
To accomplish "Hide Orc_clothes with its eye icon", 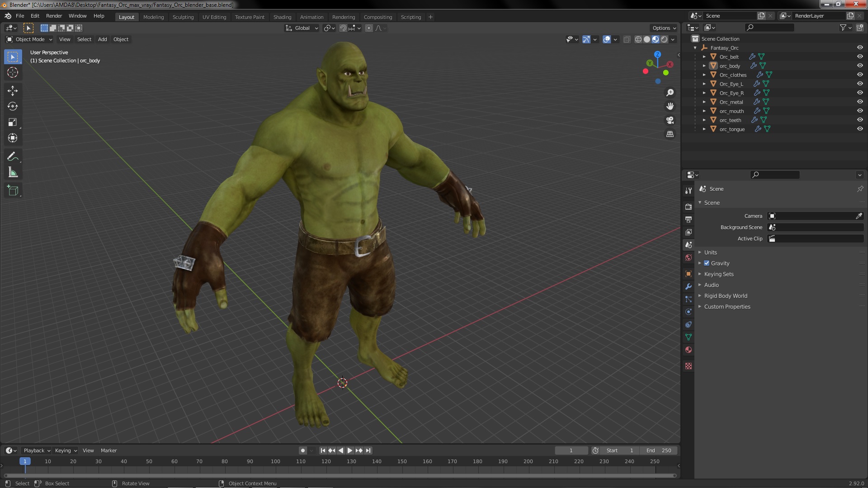I will 860,75.
